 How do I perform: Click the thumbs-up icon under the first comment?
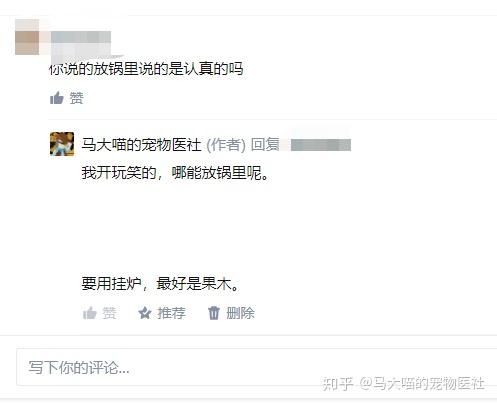click(57, 98)
